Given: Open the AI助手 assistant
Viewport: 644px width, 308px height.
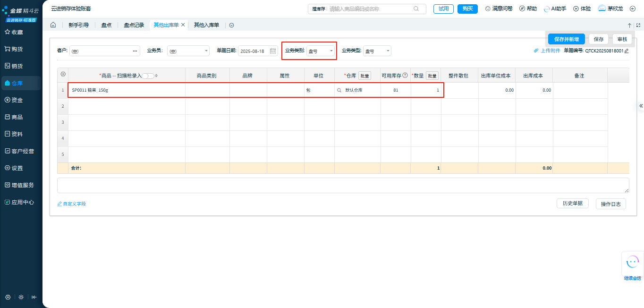Looking at the screenshot, I should click(555, 9).
